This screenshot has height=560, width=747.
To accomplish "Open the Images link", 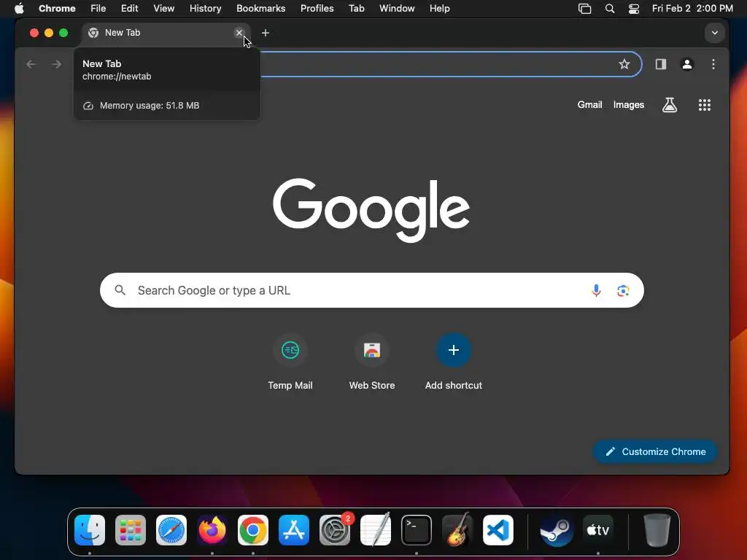I will coord(628,105).
